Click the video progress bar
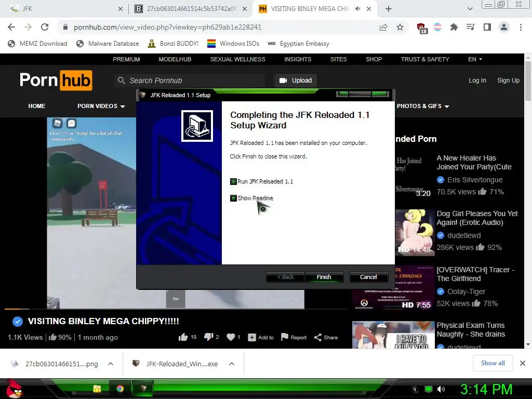The width and height of the screenshot is (532, 399). (176, 309)
